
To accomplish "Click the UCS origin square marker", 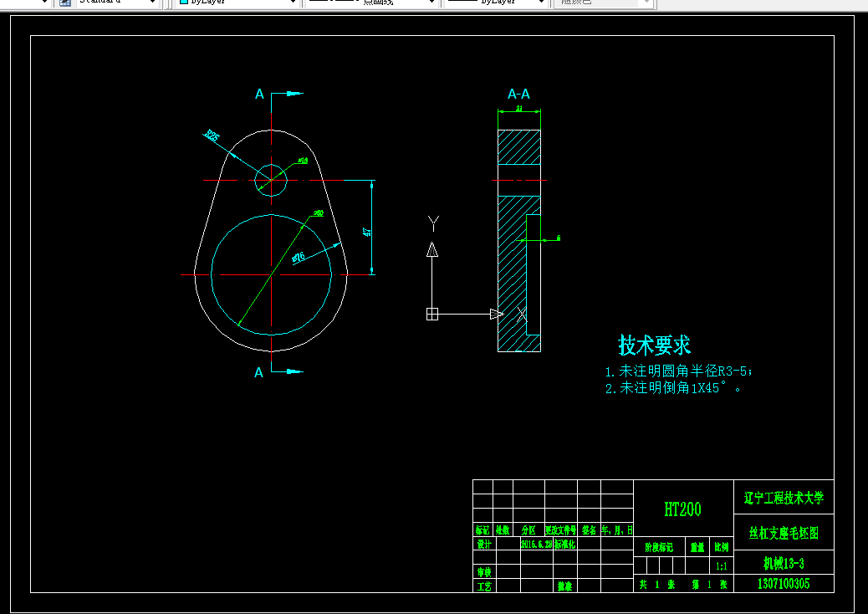I will click(x=432, y=314).
